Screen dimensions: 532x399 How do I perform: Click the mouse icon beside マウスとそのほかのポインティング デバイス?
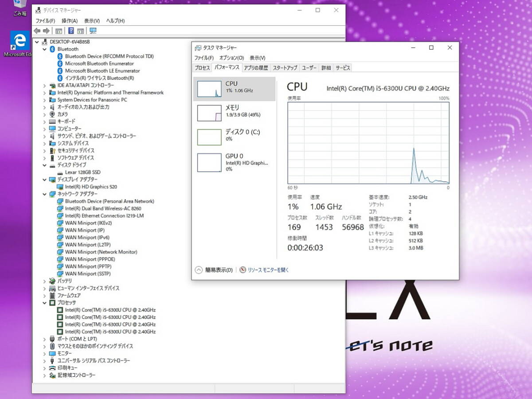tap(52, 346)
